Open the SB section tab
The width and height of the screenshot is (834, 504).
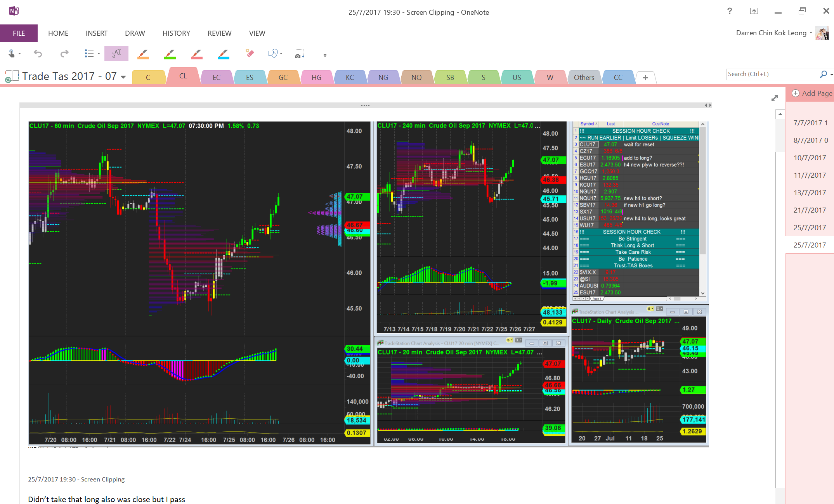pos(450,77)
